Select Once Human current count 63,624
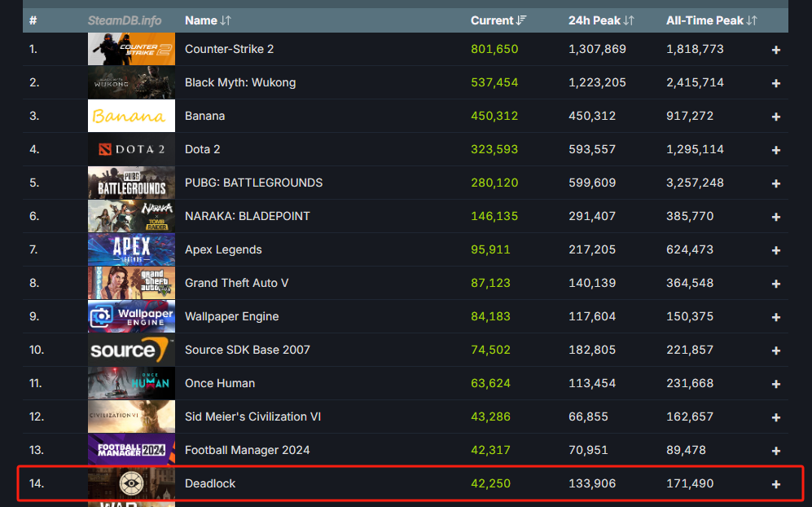The width and height of the screenshot is (812, 507). click(x=491, y=384)
